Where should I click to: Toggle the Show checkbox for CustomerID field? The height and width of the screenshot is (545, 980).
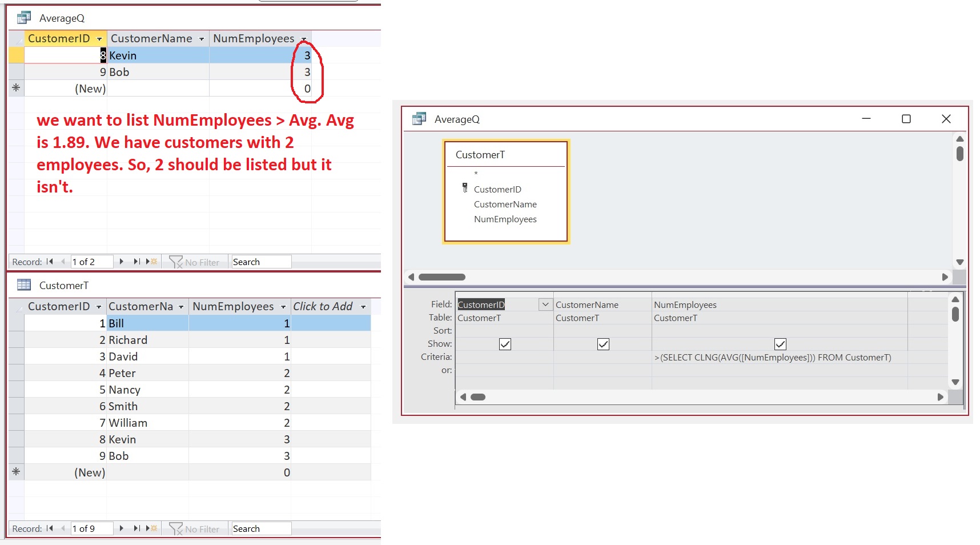(x=504, y=344)
